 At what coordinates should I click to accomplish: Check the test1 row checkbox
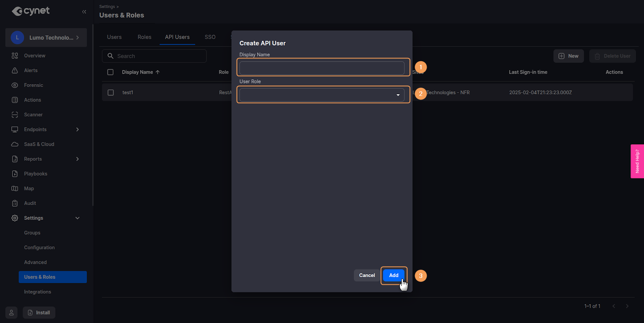[111, 93]
